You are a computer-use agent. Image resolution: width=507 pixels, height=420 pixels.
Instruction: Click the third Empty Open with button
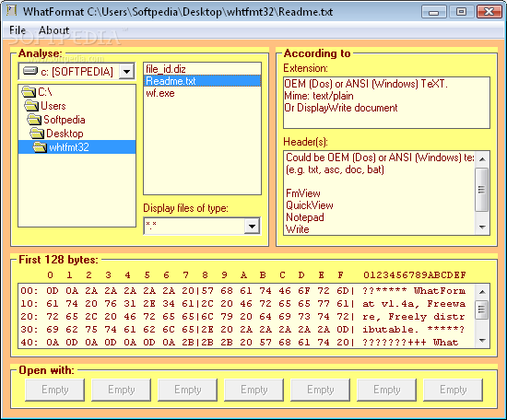[187, 390]
